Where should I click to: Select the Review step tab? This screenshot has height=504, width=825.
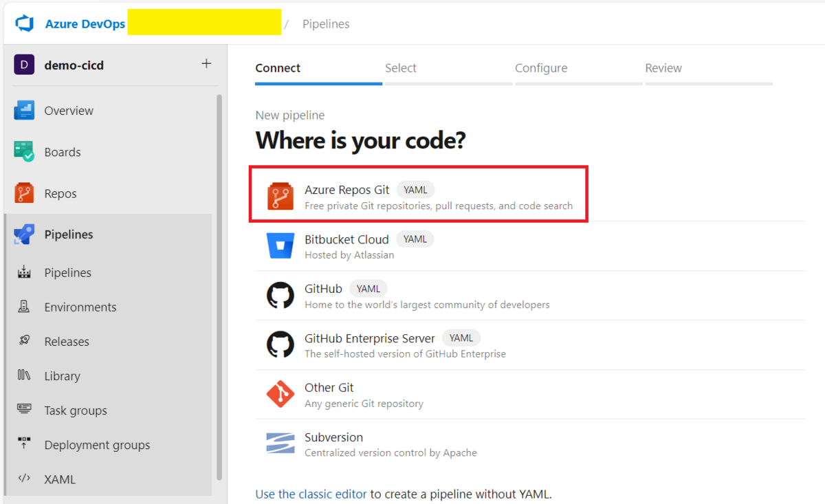(x=663, y=68)
